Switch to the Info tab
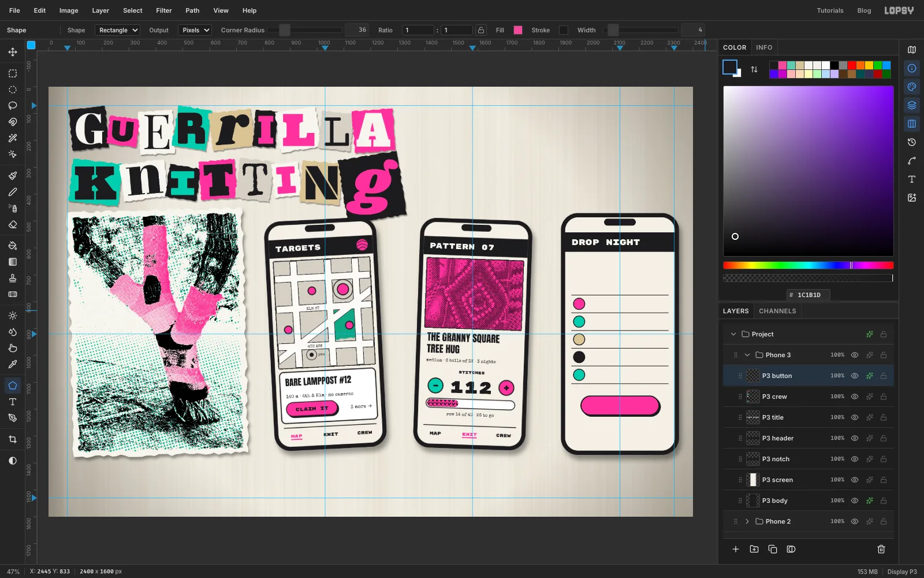 click(764, 47)
